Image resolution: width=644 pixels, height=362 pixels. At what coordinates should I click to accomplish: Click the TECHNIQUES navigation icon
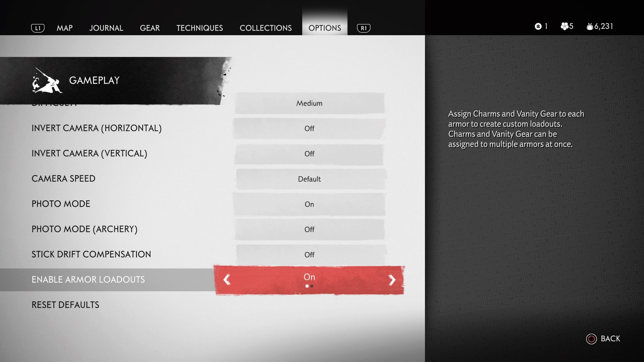coord(199,27)
